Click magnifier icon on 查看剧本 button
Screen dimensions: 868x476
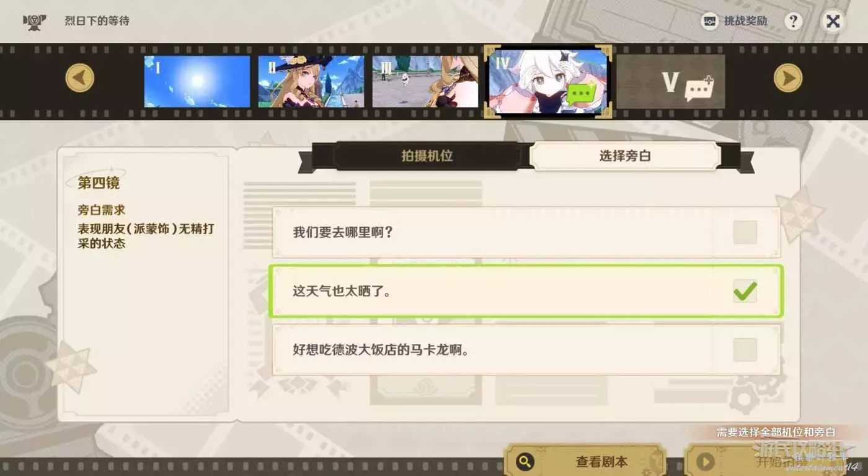pyautogui.click(x=526, y=462)
